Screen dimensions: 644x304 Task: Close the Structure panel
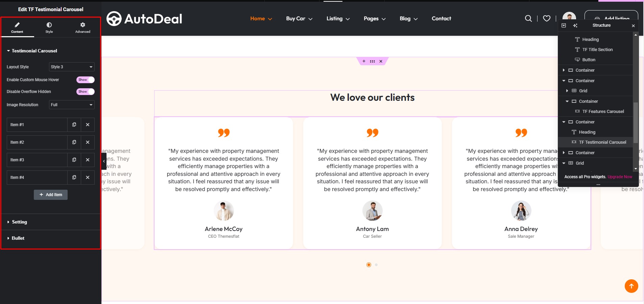[633, 26]
